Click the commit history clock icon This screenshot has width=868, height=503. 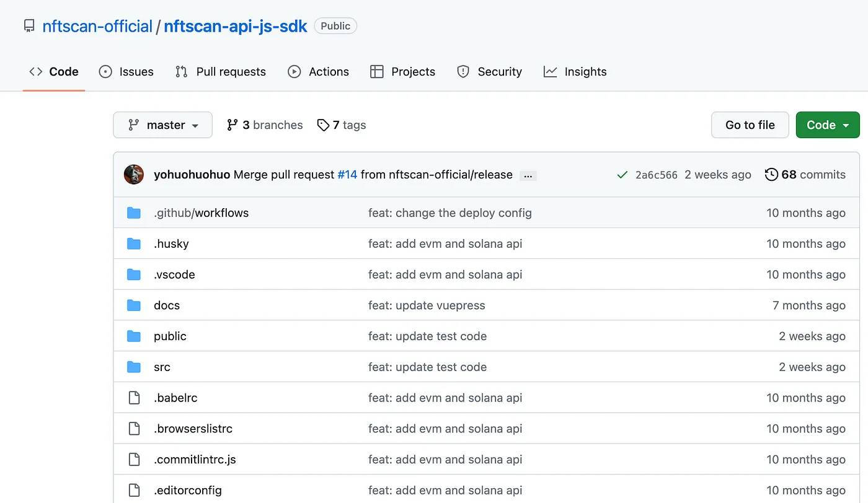[772, 175]
